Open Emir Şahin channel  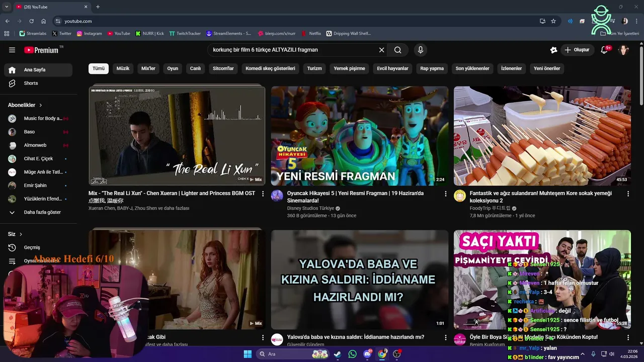pyautogui.click(x=38, y=185)
